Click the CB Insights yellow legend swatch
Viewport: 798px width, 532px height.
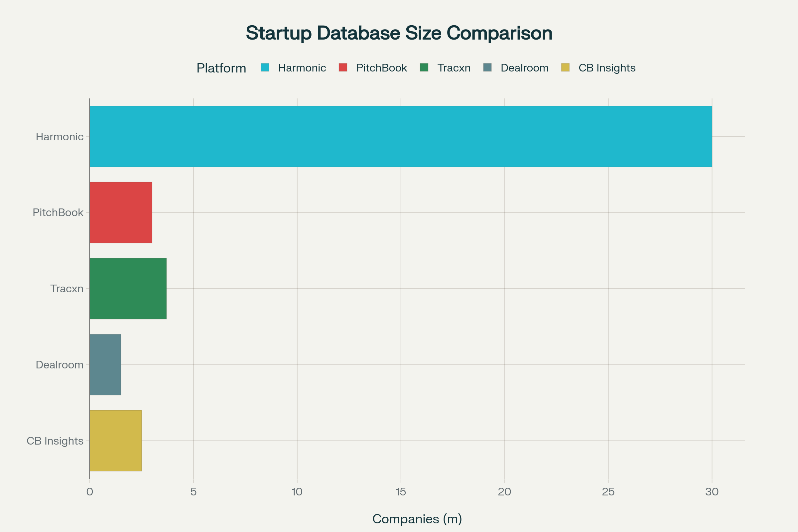[565, 67]
